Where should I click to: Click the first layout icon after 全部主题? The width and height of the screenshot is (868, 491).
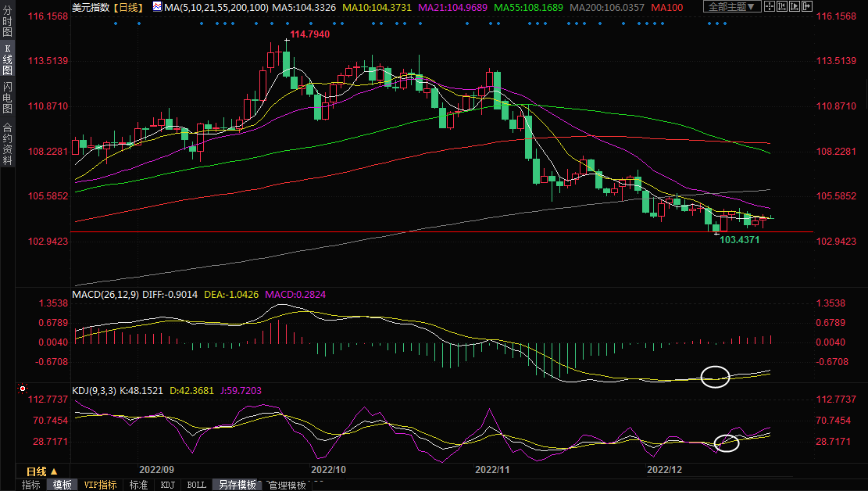[x=770, y=7]
